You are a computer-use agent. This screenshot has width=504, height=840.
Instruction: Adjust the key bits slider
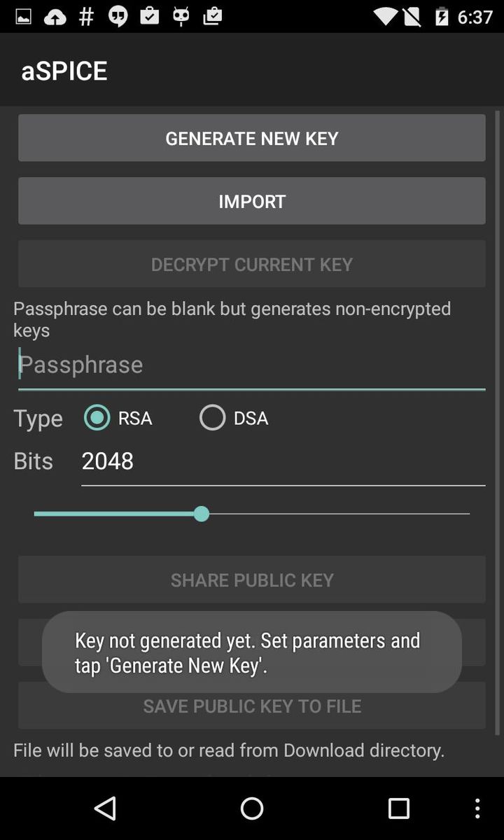pyautogui.click(x=202, y=513)
